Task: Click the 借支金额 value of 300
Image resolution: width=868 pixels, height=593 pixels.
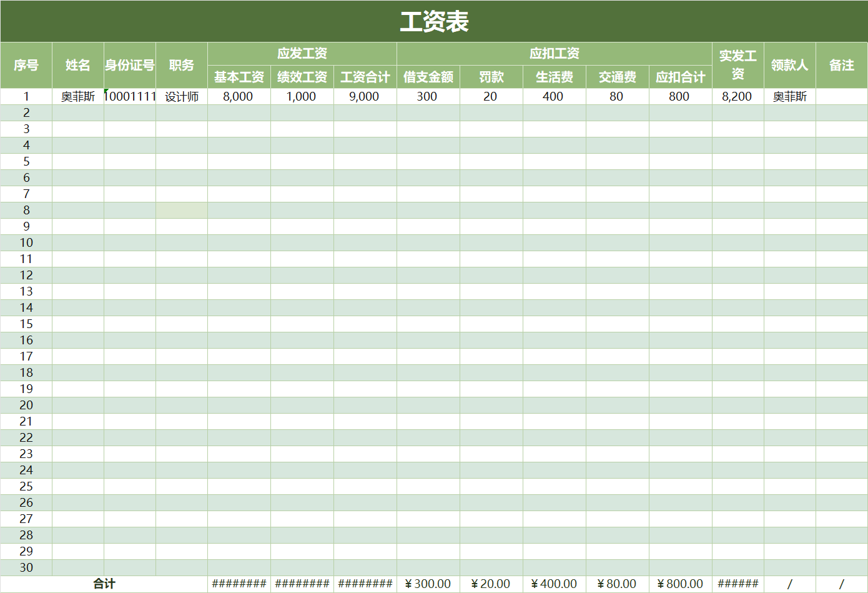Action: click(x=428, y=96)
